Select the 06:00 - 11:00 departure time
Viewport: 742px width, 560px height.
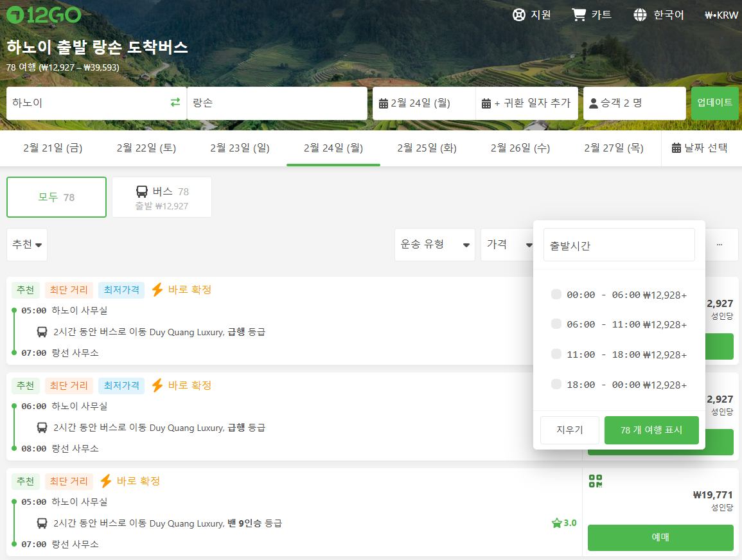click(x=556, y=324)
